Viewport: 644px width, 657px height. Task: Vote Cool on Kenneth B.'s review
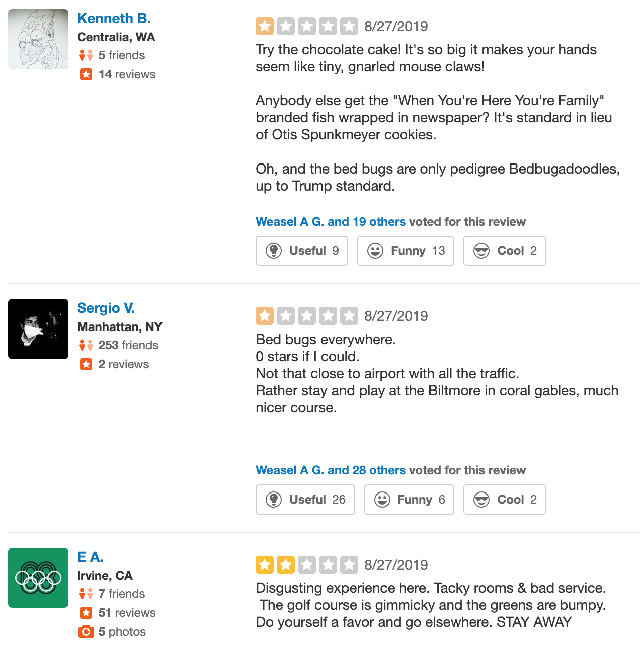click(x=504, y=251)
